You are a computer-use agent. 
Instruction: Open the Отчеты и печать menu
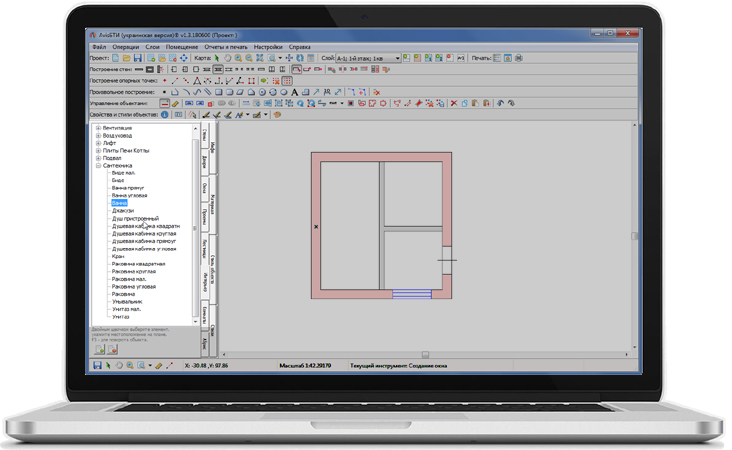(x=224, y=47)
